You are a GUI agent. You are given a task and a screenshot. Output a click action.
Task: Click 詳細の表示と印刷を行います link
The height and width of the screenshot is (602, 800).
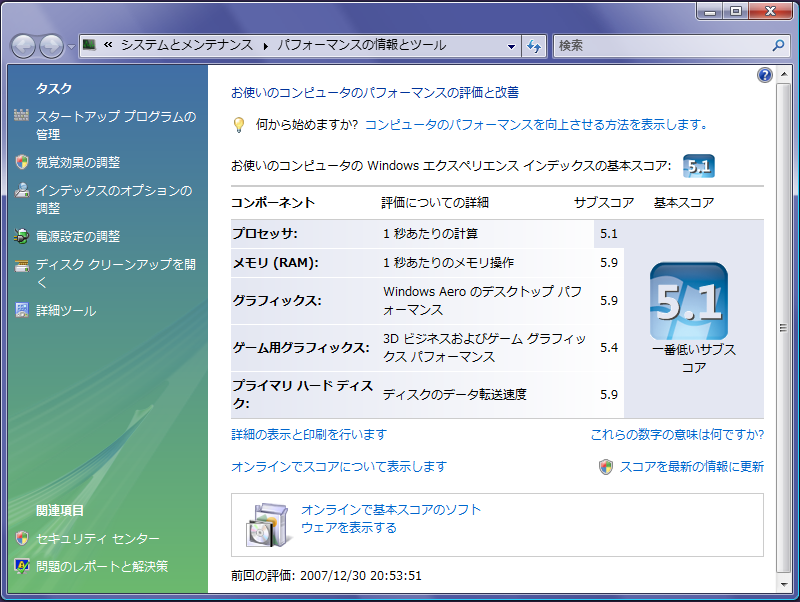(309, 435)
